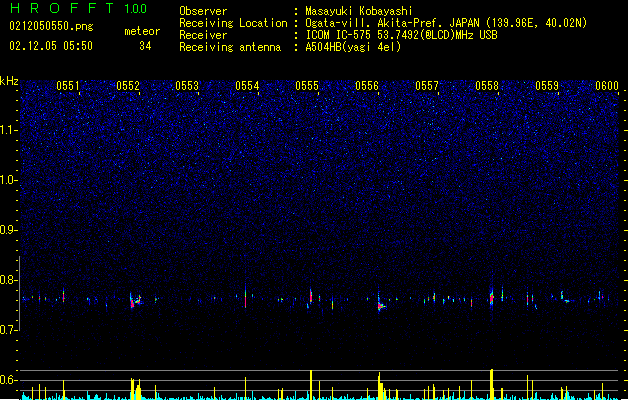Click the 0557 time marker

[x=427, y=86]
